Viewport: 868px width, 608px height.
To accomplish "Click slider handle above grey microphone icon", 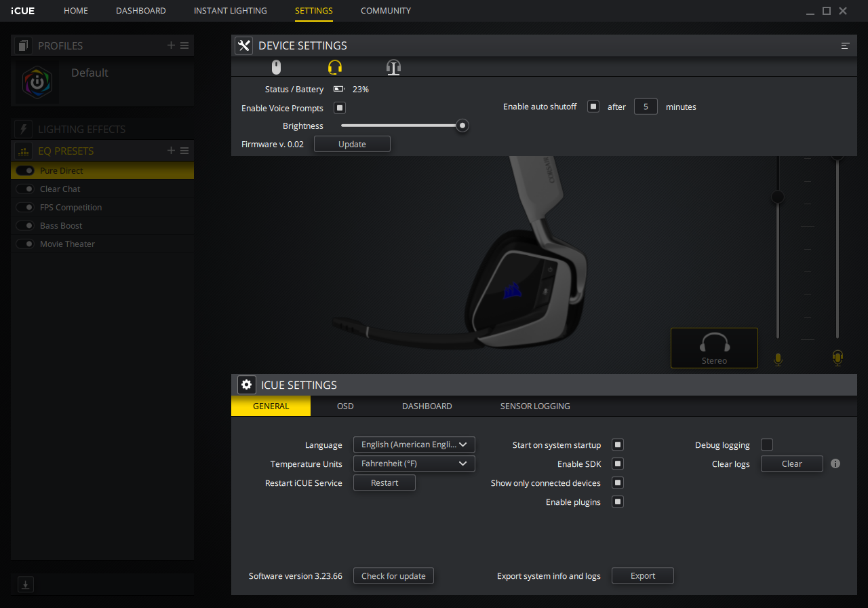I will coord(778,197).
